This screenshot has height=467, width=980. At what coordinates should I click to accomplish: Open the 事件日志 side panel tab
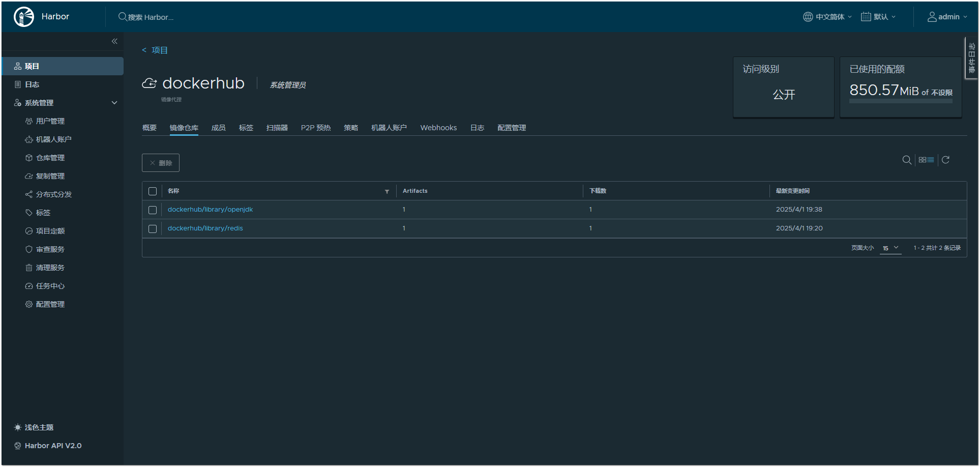click(972, 58)
